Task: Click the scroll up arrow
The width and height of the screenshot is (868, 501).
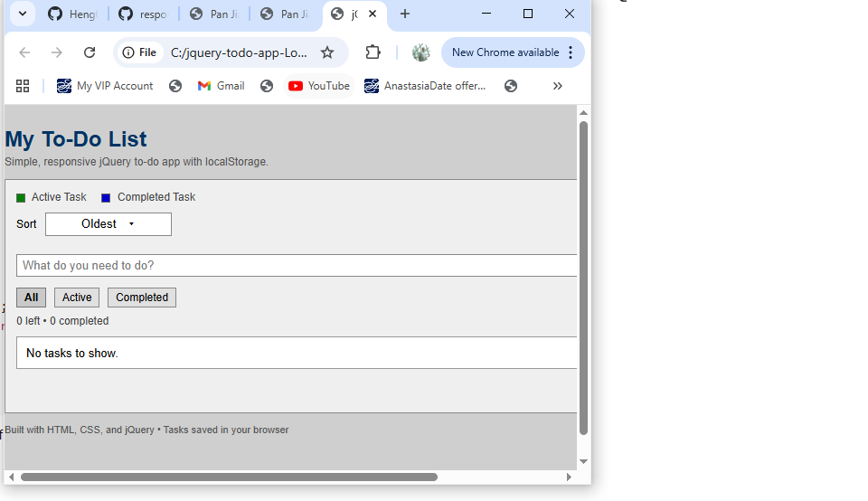Action: point(583,113)
